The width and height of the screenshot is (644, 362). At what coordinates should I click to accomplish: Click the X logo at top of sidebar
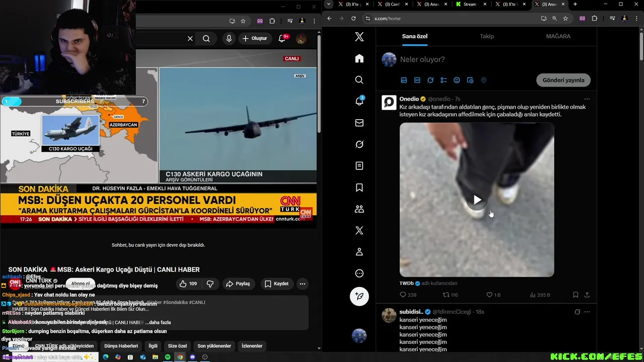point(359,37)
